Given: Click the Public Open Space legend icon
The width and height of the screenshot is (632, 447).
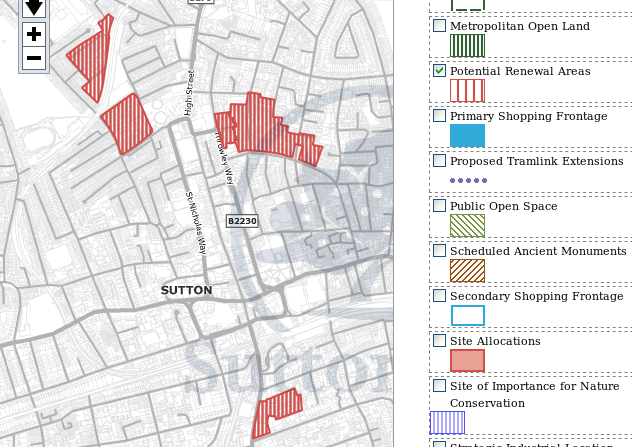Looking at the screenshot, I should point(467,226).
